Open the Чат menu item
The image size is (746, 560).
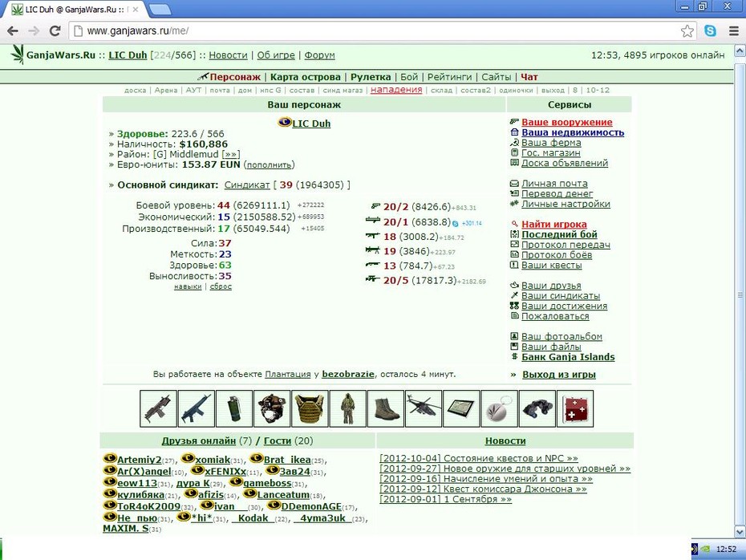529,77
